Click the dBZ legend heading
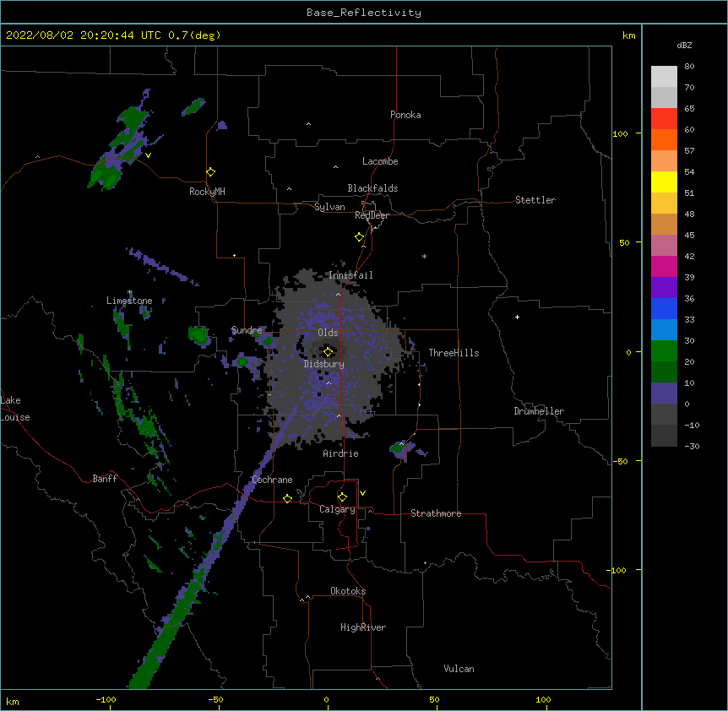Screen dimensions: 728x711 coord(684,45)
